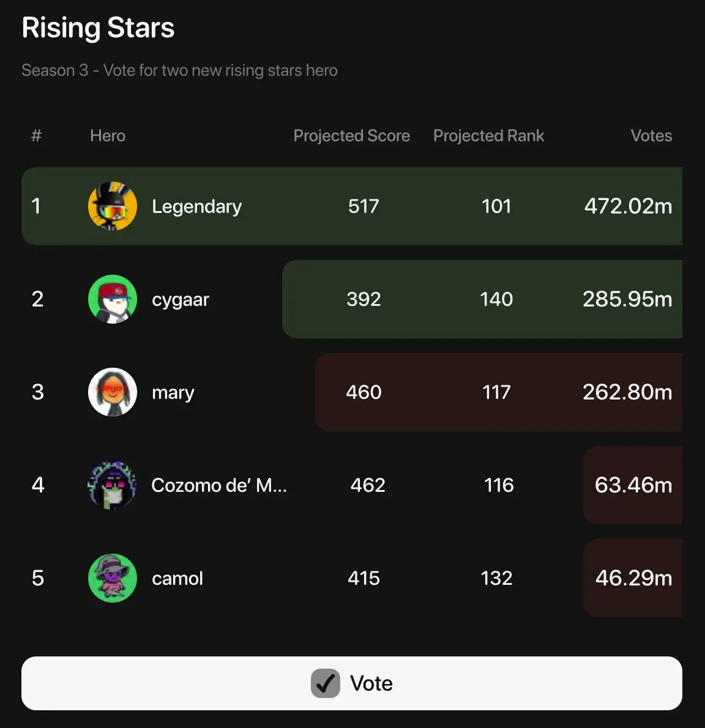Sort by Projected Rank column header

point(488,136)
